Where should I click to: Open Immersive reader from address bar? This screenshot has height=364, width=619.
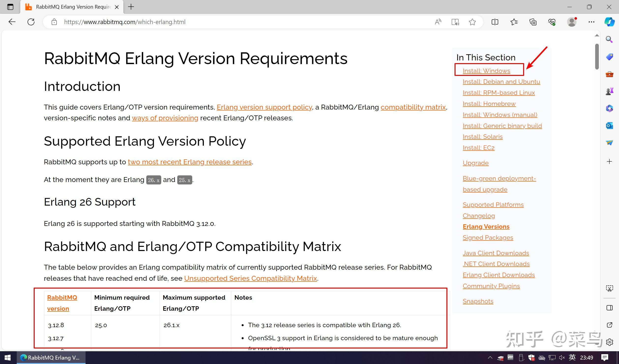(455, 22)
